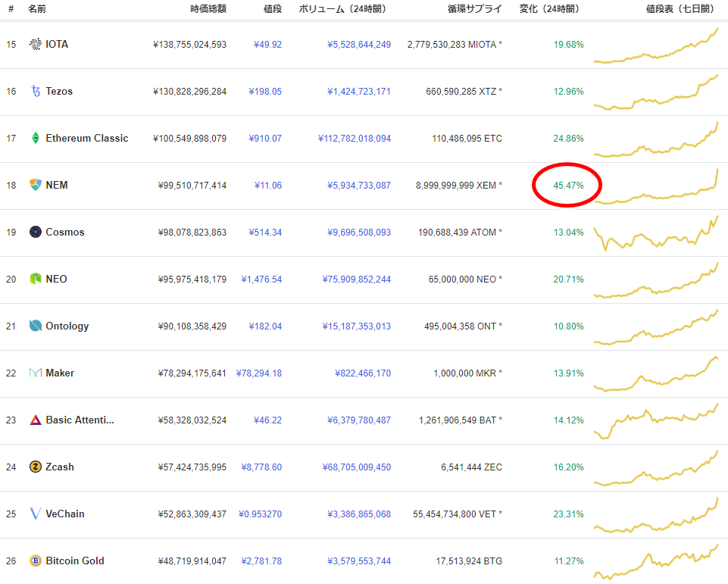Image resolution: width=728 pixels, height=584 pixels.
Task: Click VeChain price ¥0.953270
Action: point(260,514)
